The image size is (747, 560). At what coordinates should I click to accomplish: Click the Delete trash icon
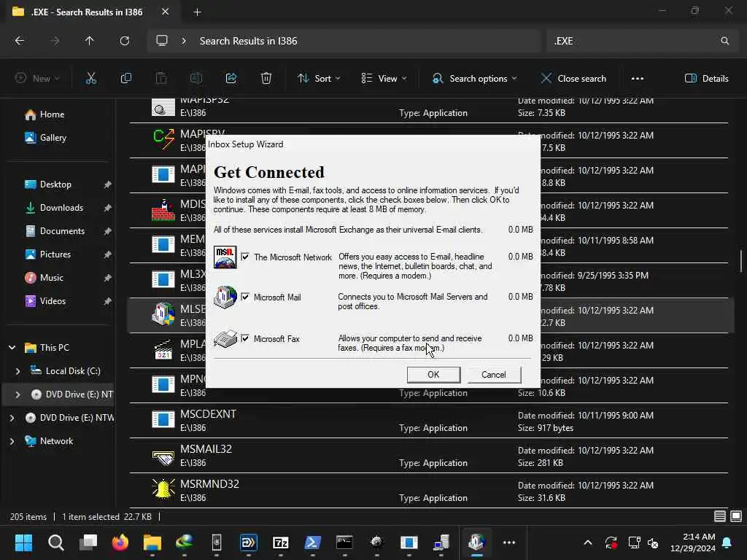click(266, 79)
